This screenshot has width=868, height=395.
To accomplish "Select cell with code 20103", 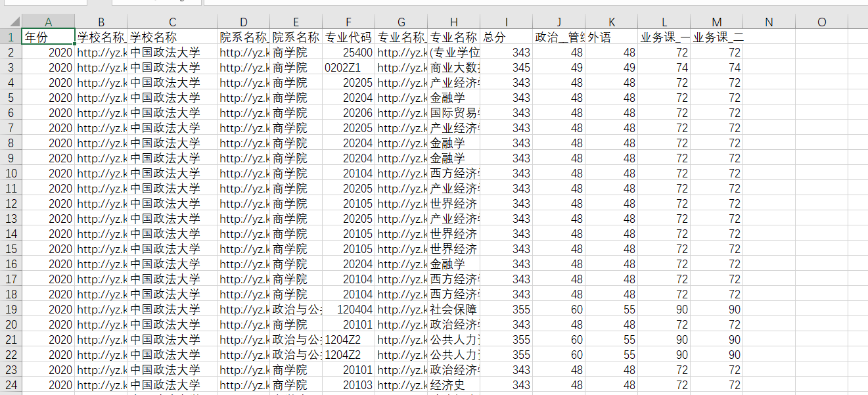I will click(349, 384).
